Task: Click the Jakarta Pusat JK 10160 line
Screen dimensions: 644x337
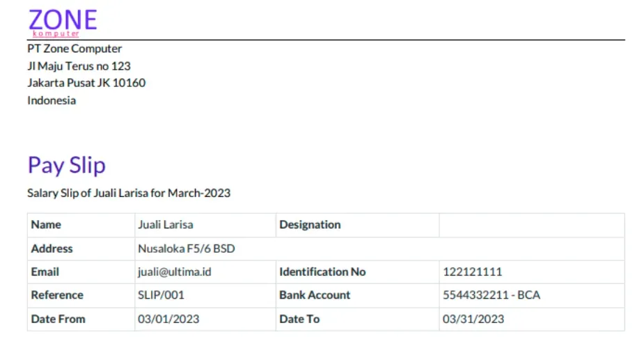Action: tap(86, 83)
